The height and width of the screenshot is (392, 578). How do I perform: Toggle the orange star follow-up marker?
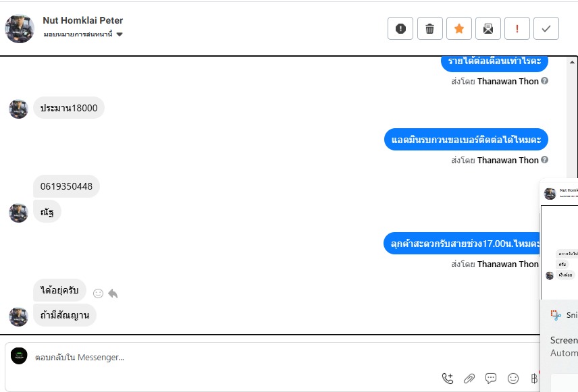pos(459,28)
